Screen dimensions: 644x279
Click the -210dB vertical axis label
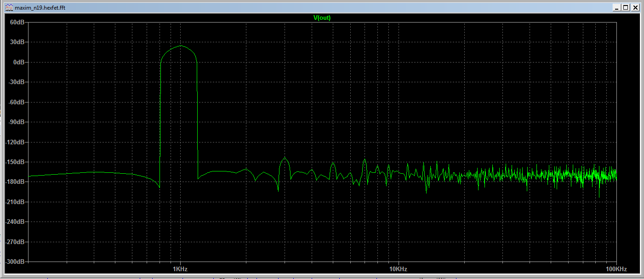pos(14,202)
